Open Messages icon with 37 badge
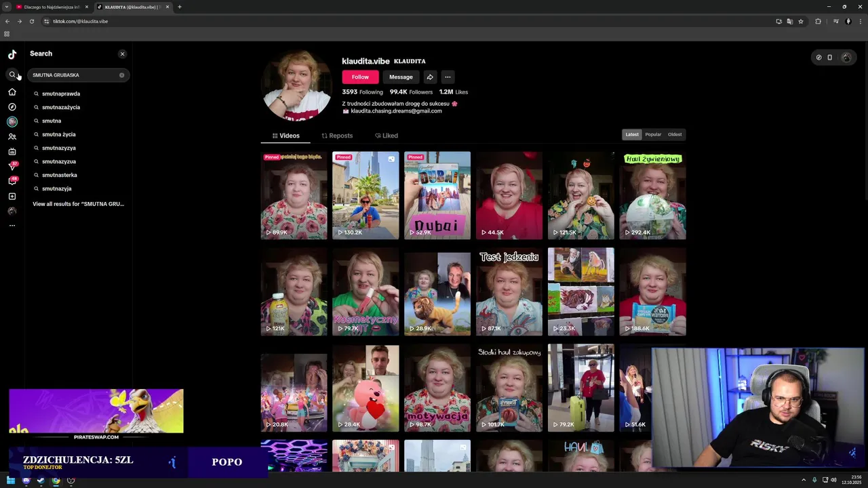 12,166
